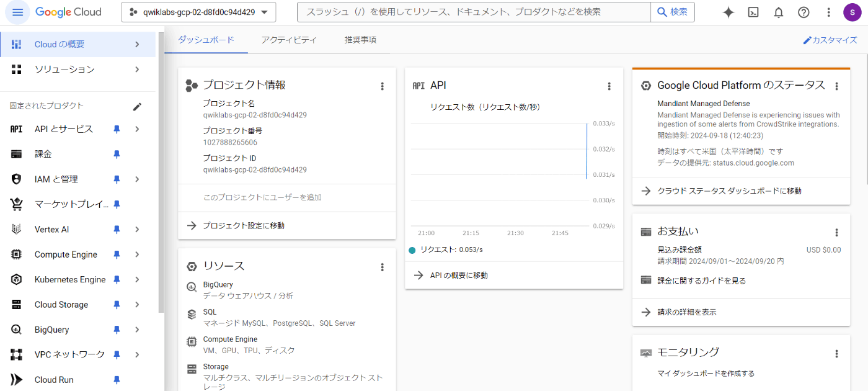Image resolution: width=868 pixels, height=391 pixels.
Task: Click the 検索 search button
Action: pyautogui.click(x=673, y=12)
